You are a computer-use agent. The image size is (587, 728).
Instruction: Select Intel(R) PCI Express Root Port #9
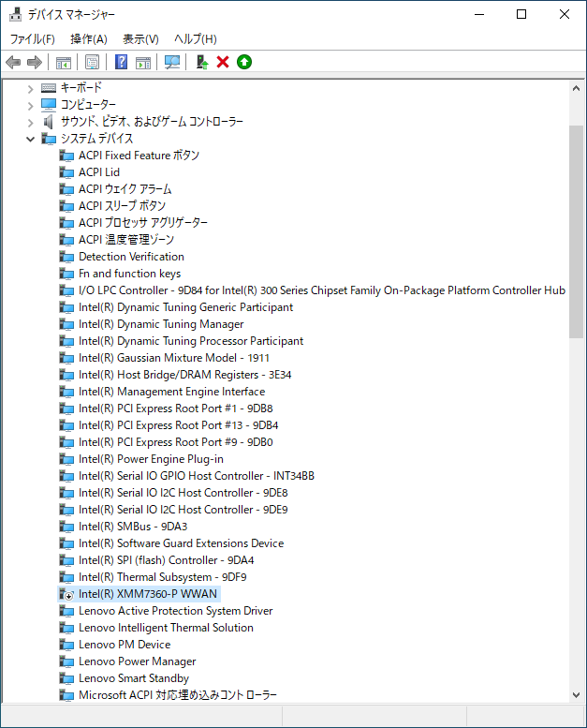point(175,442)
